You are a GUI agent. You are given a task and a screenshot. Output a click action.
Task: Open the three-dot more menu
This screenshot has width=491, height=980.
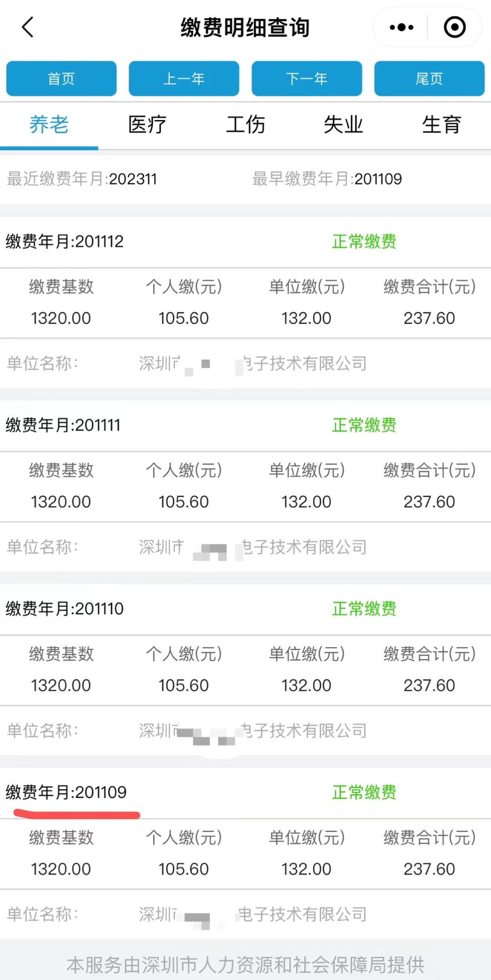point(401,27)
